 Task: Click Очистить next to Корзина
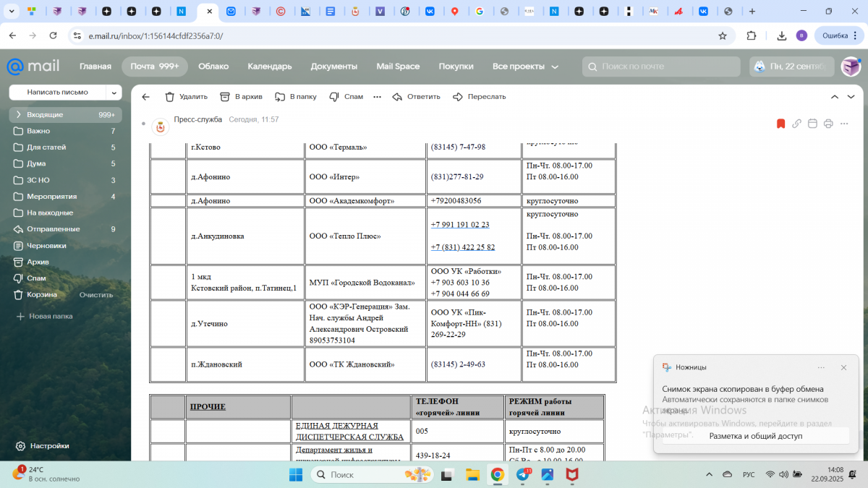click(96, 295)
